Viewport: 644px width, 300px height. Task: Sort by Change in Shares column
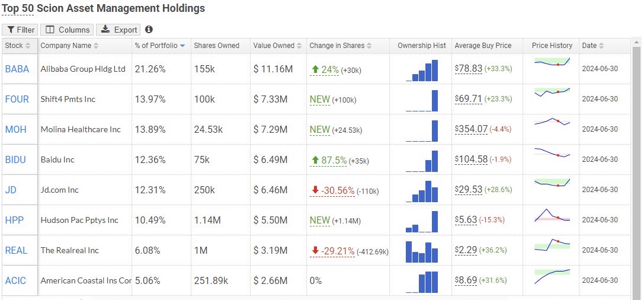pyautogui.click(x=340, y=46)
